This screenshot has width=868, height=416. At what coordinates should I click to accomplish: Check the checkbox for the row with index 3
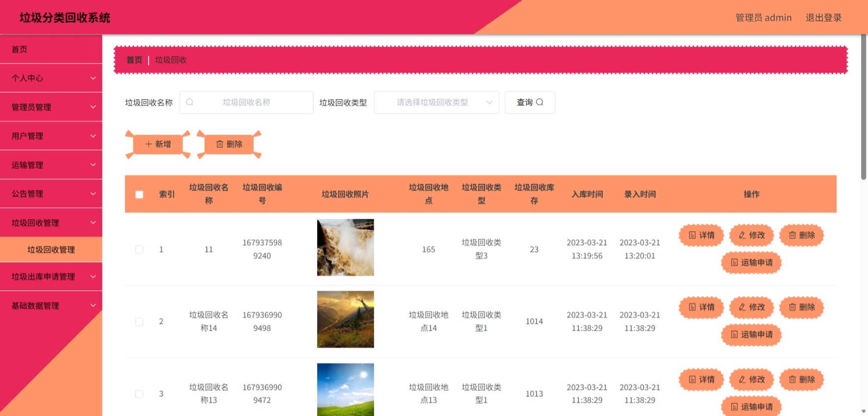[x=139, y=394]
